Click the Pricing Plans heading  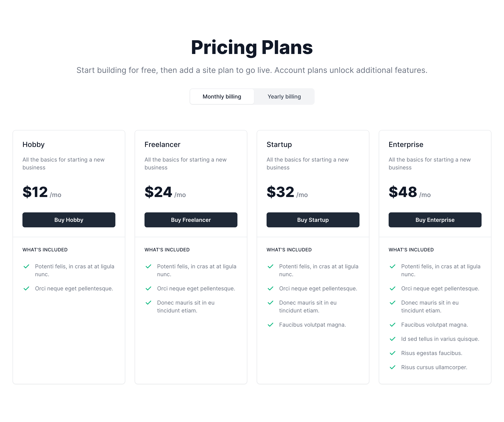[x=252, y=47]
